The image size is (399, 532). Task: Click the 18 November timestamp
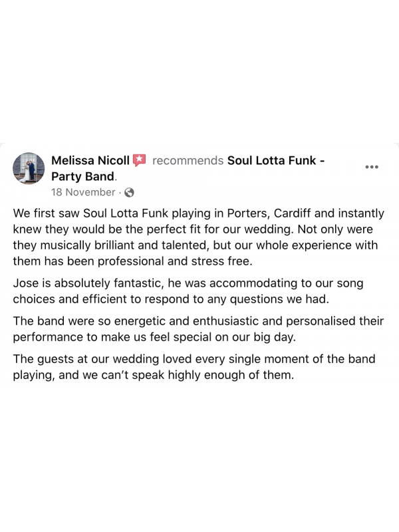point(83,193)
